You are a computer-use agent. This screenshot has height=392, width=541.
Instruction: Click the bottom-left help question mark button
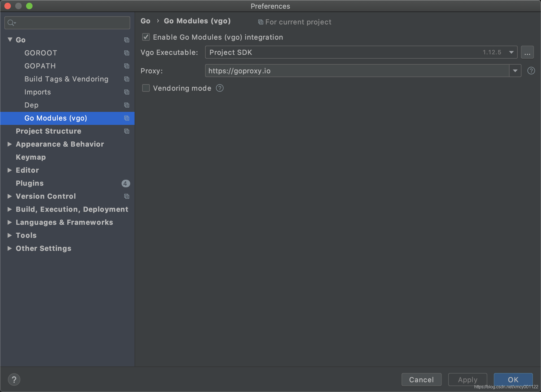point(14,379)
